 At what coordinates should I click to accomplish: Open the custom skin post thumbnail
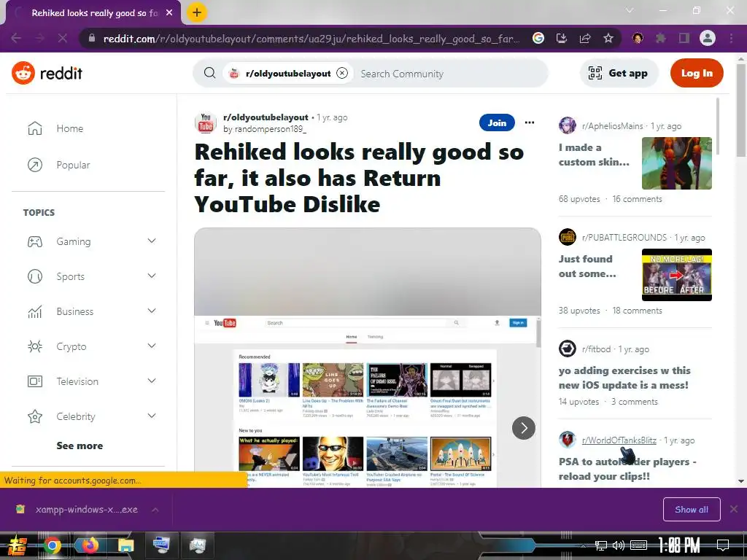coord(676,163)
